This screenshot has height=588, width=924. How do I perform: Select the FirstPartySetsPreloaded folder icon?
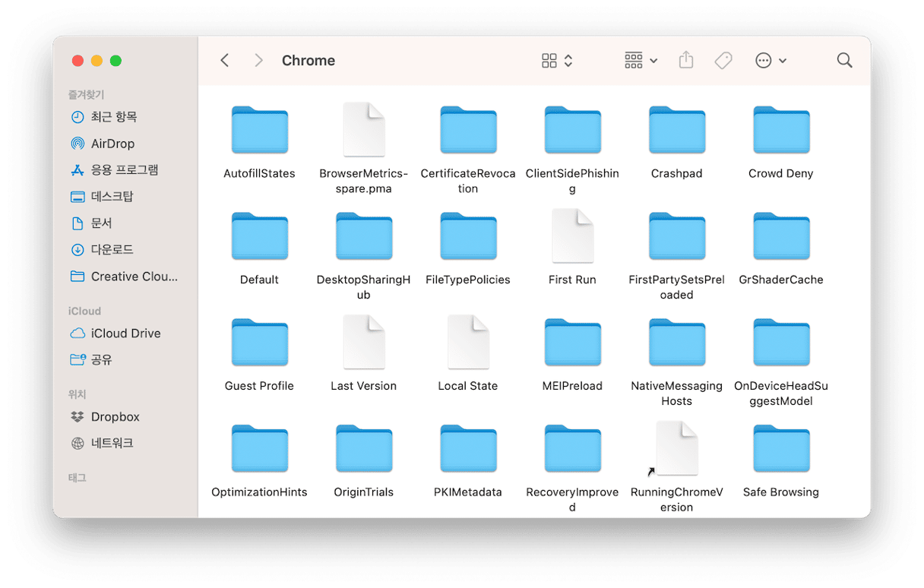point(677,236)
